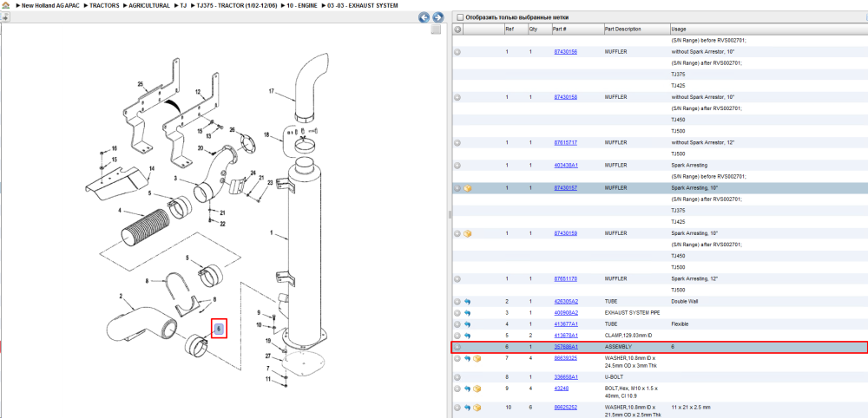
Task: Select callout 6 highlighted on the diagram
Action: coord(220,329)
